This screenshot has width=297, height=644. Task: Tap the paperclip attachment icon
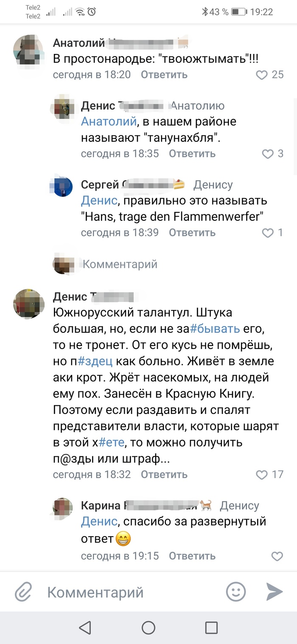coord(24,592)
